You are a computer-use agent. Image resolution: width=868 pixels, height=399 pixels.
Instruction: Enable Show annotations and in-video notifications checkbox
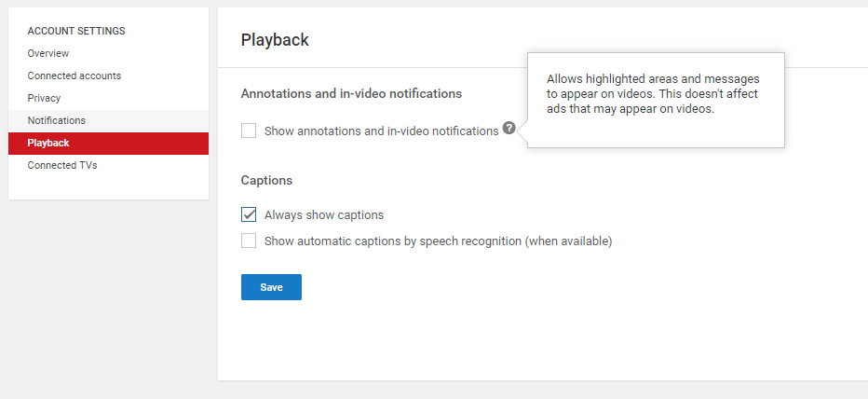[x=249, y=131]
